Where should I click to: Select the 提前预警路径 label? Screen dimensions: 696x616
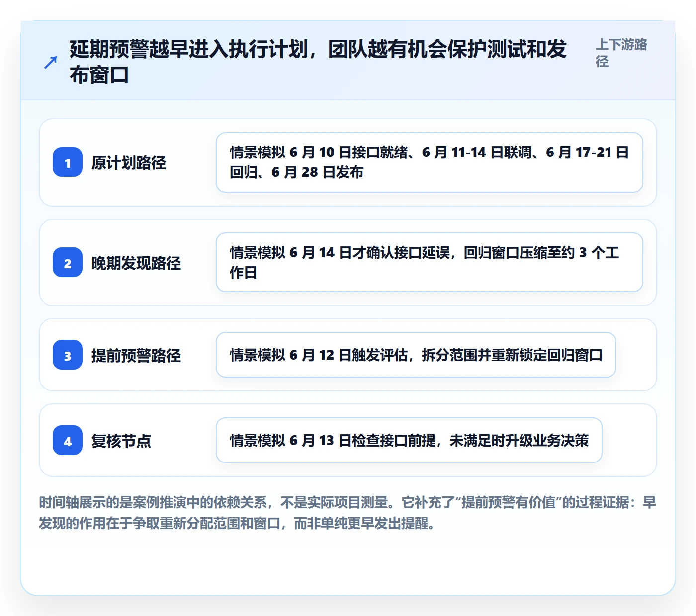136,355
